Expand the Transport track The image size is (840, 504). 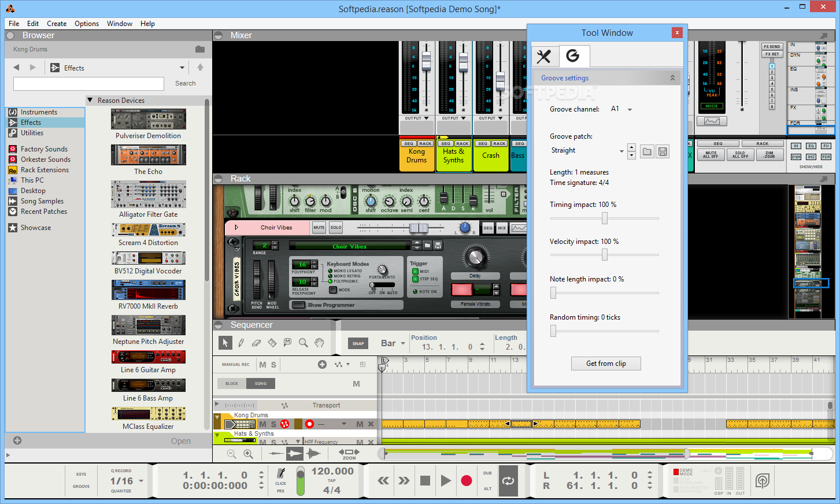pos(217,405)
